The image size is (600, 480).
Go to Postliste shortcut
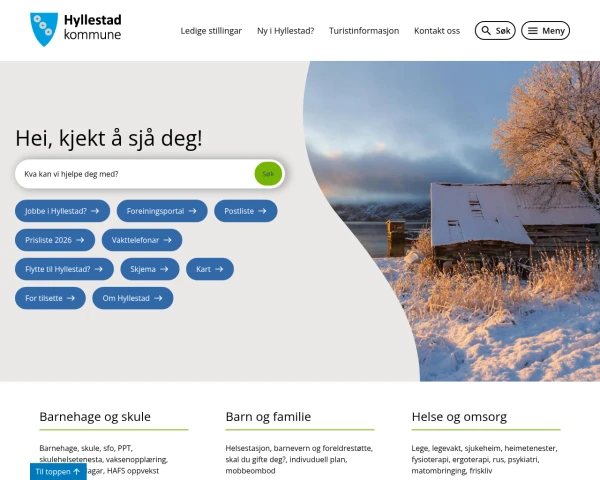pyautogui.click(x=246, y=211)
